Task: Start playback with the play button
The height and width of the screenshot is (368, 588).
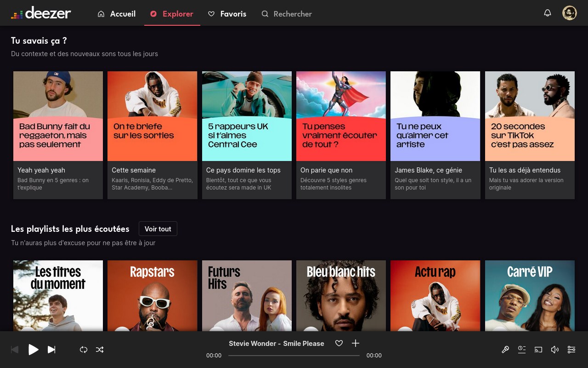Action: click(34, 350)
